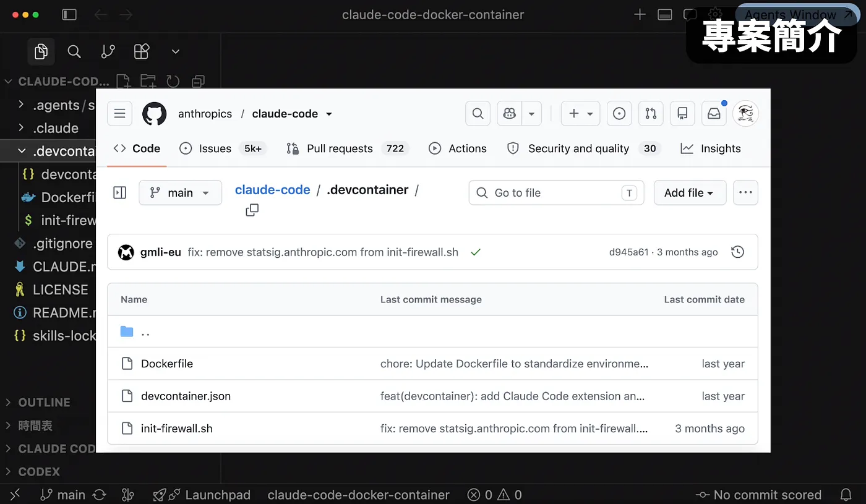The height and width of the screenshot is (504, 866).
Task: View commit history for the .devcontainer folder
Action: (x=737, y=252)
